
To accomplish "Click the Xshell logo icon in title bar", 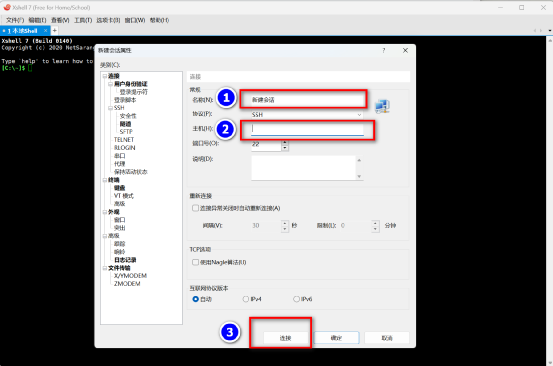I will (7, 7).
